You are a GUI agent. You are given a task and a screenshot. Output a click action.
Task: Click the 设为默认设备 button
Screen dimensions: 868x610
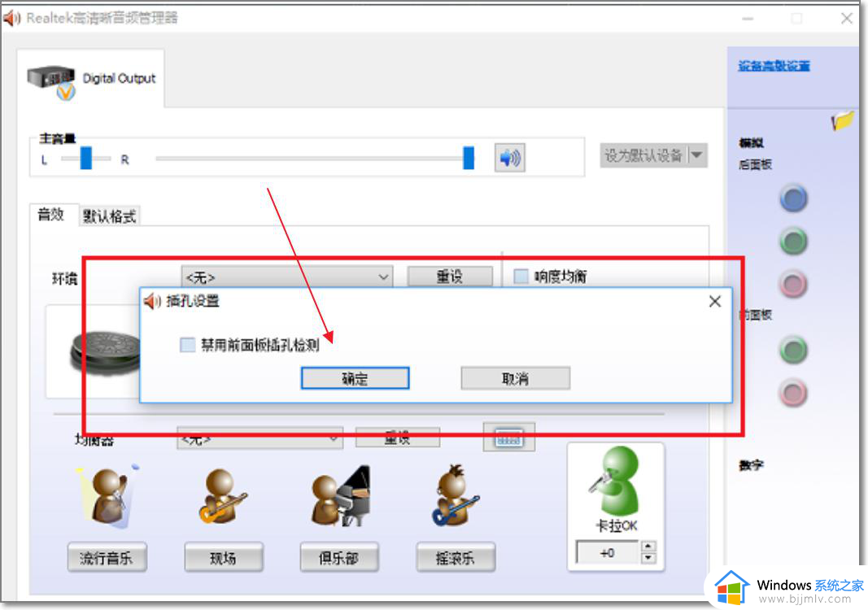(x=643, y=155)
